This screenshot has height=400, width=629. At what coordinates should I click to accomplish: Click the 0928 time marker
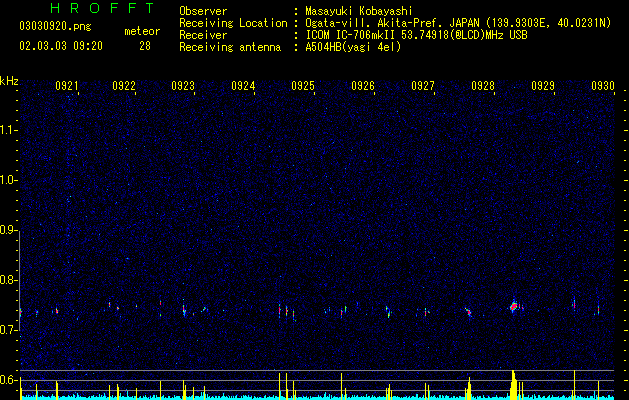pyautogui.click(x=483, y=86)
